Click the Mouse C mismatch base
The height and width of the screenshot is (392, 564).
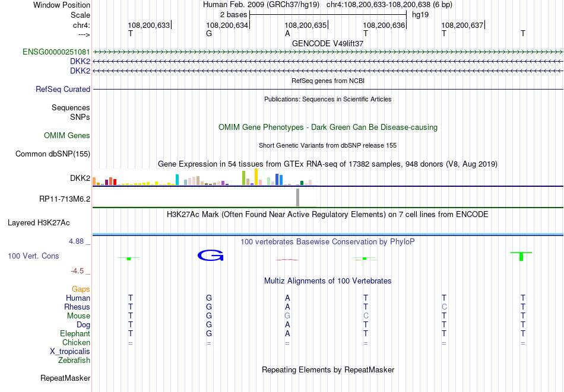coord(366,316)
